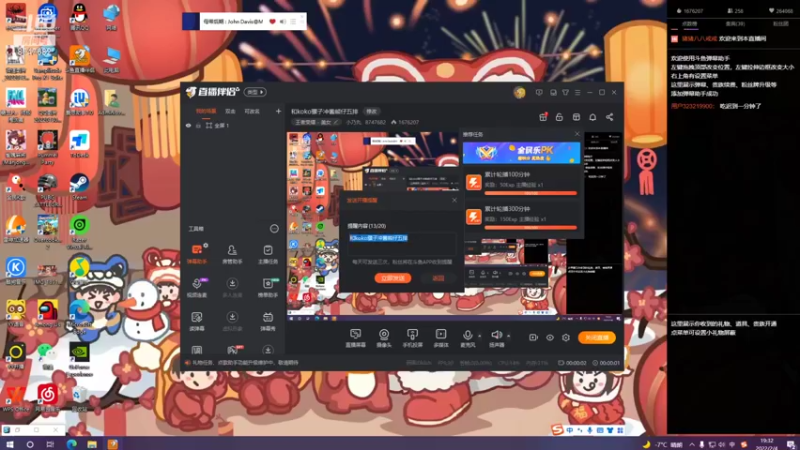Add a new scene with plus

[278, 111]
